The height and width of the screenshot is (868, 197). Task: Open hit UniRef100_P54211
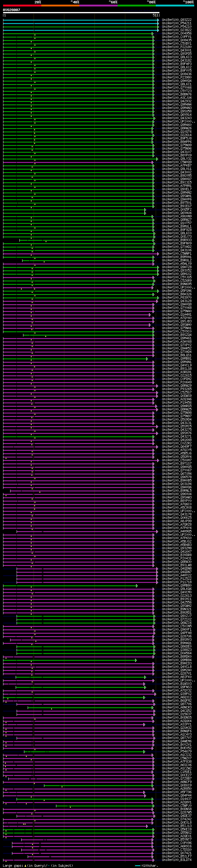click(177, 23)
